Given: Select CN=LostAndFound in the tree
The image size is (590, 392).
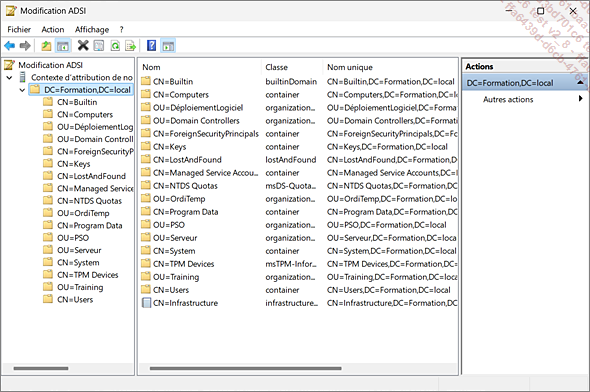Looking at the screenshot, I should point(91,176).
